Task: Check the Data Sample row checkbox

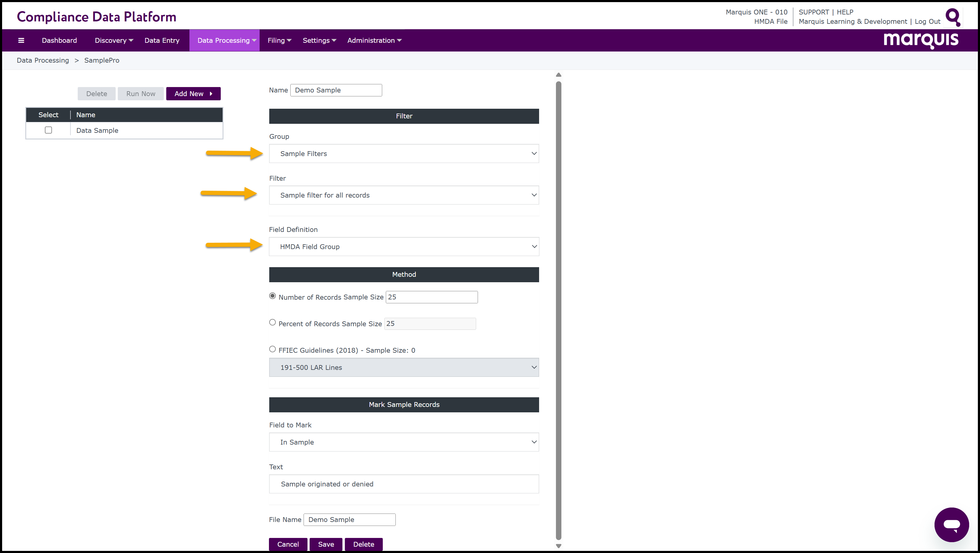Action: pyautogui.click(x=48, y=130)
